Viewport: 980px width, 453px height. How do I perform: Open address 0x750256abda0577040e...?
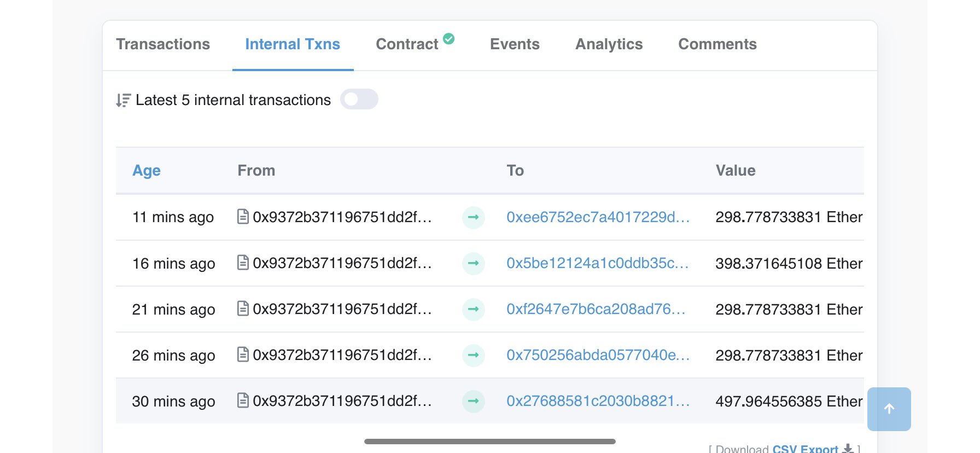point(598,355)
